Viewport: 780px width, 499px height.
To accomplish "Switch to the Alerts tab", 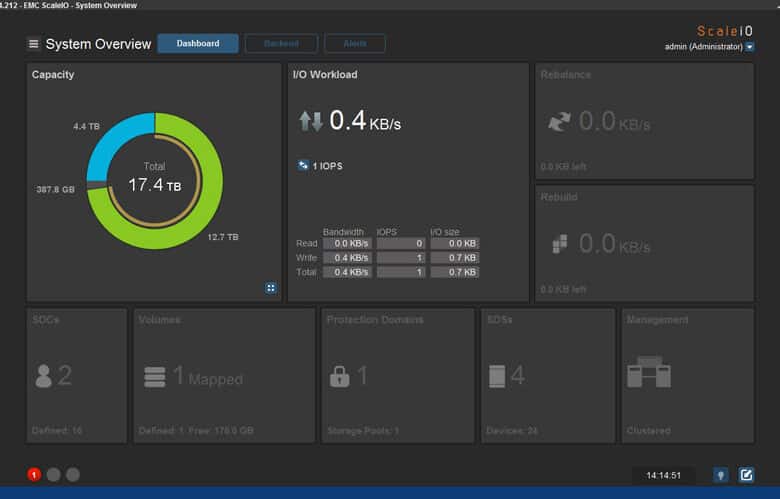I will pos(355,43).
